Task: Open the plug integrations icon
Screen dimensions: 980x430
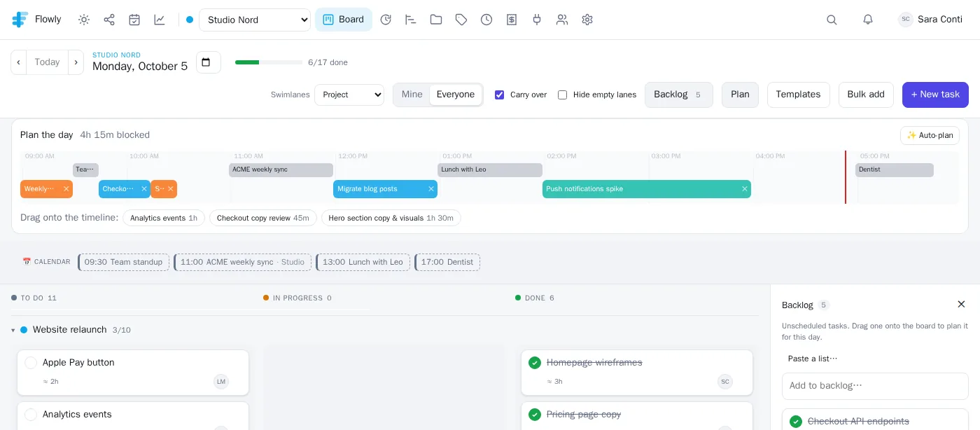Action: tap(537, 20)
